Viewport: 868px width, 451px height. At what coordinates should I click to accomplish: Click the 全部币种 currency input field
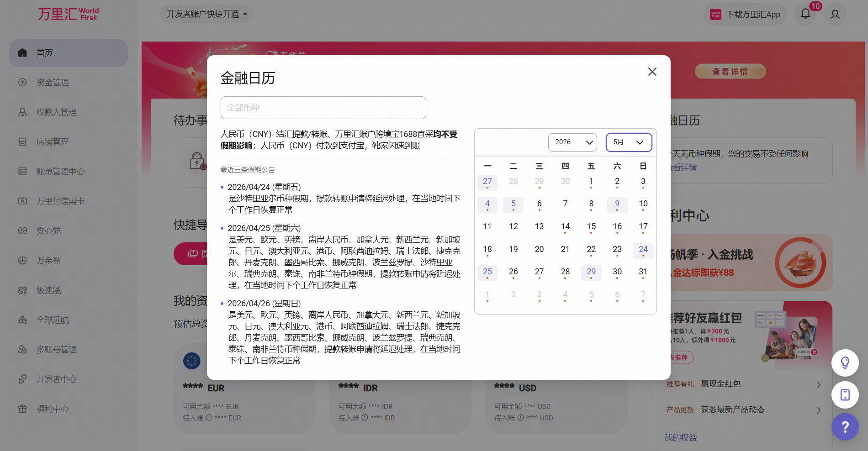point(323,108)
